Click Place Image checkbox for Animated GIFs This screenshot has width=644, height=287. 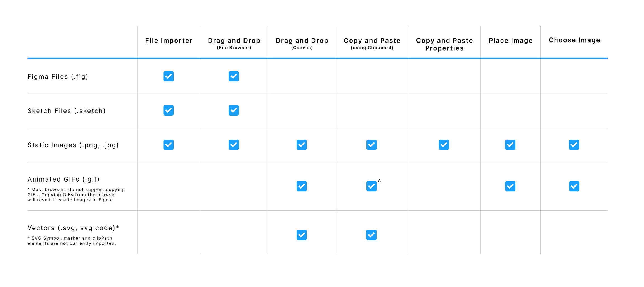510,186
